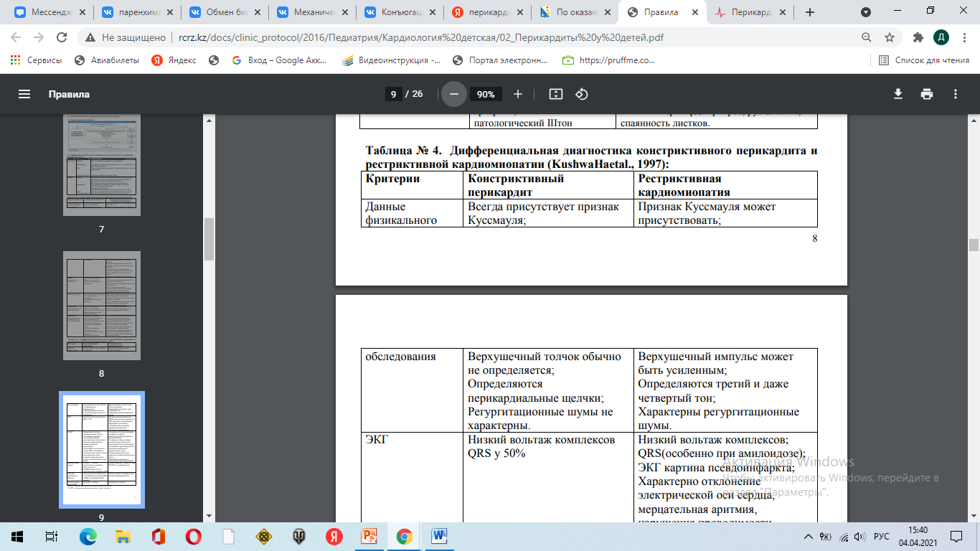The height and width of the screenshot is (551, 980).
Task: Bookmark this page with the star icon
Action: [890, 37]
